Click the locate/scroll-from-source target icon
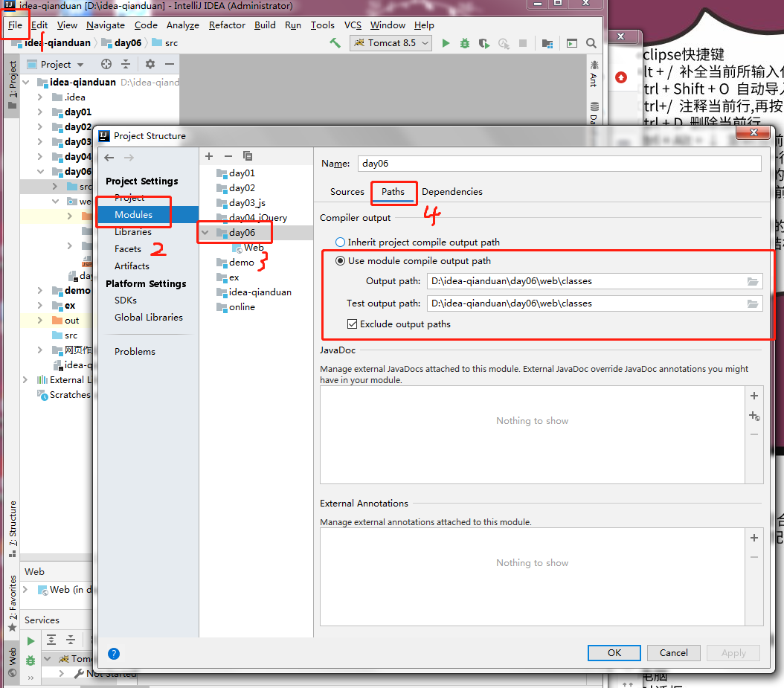The width and height of the screenshot is (784, 688). click(106, 64)
